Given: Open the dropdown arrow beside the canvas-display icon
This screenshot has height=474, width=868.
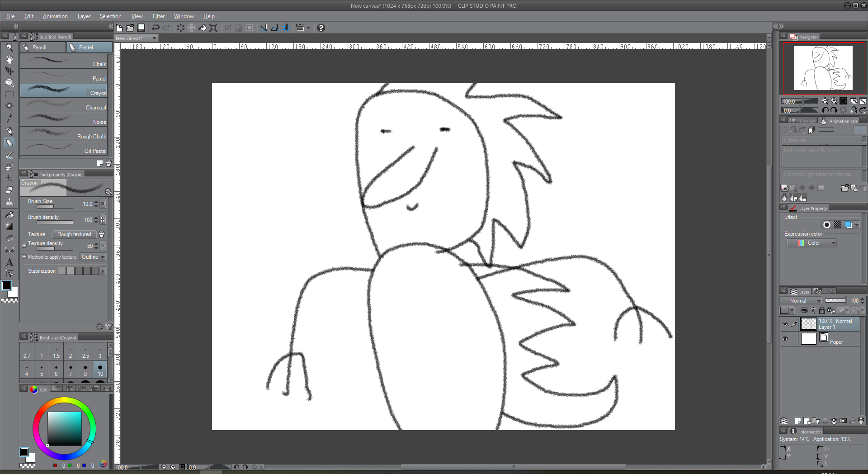Looking at the screenshot, I should coord(308,28).
